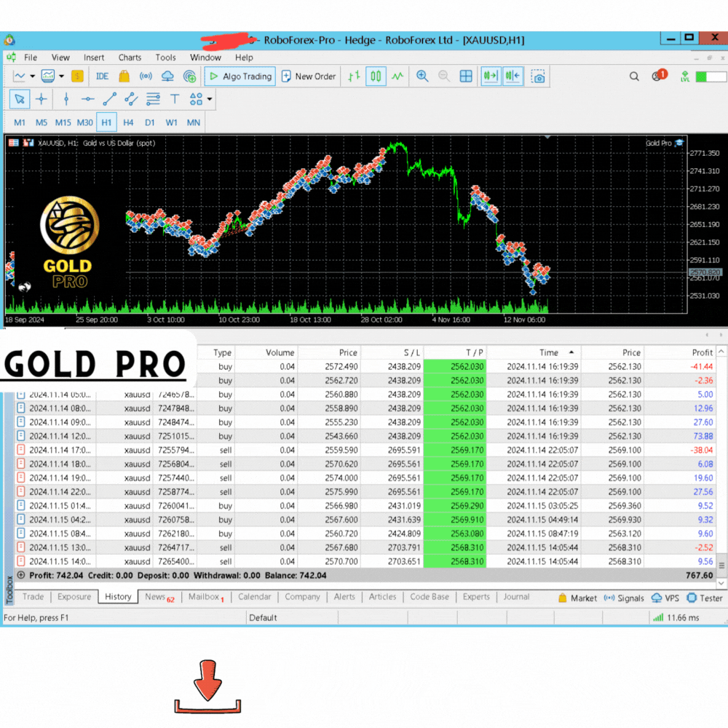Screen dimensions: 728x728
Task: Click the Market shopping bag toolbar icon
Action: pos(124,76)
